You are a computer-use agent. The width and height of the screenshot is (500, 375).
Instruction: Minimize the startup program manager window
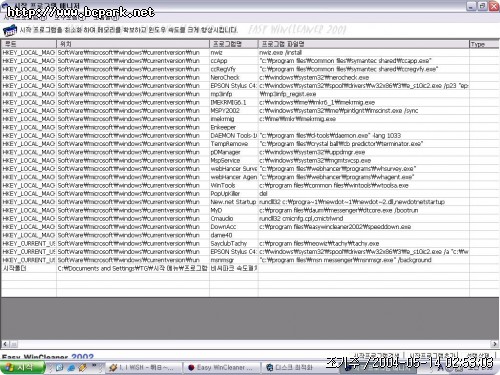[x=471, y=6]
